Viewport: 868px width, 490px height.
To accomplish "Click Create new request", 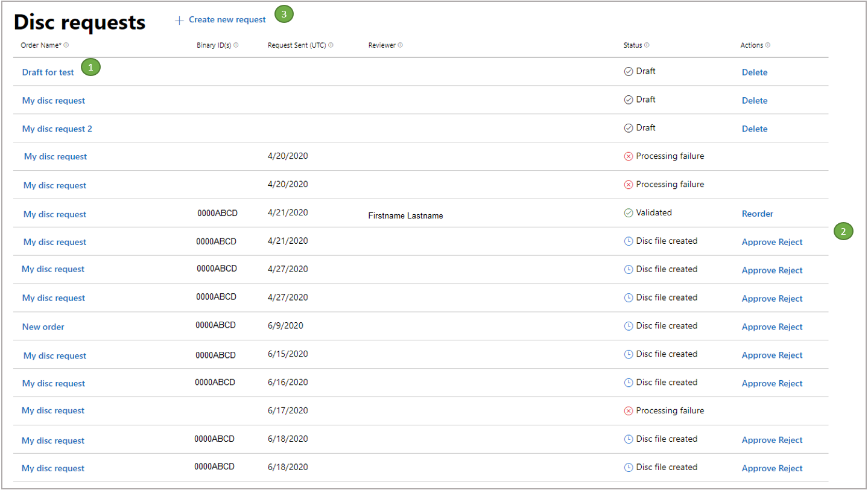I will [227, 19].
